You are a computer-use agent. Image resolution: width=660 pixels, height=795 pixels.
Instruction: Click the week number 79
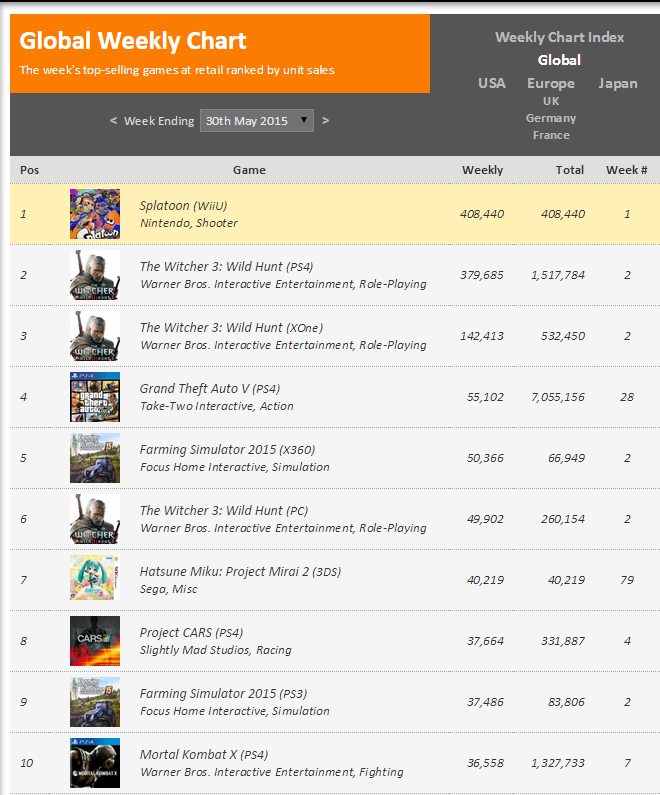pos(627,580)
